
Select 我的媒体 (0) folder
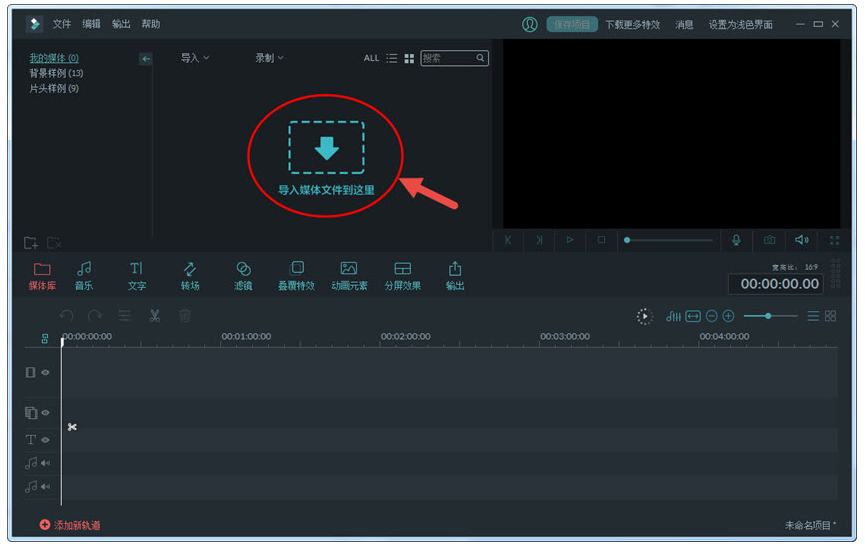(x=54, y=58)
